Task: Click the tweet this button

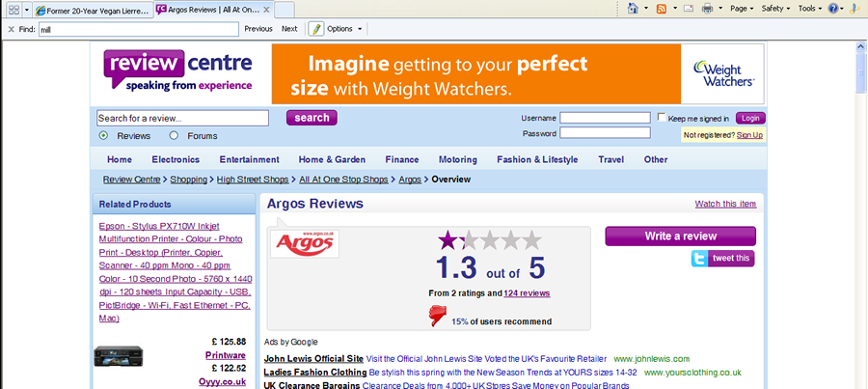Action: 722,259
